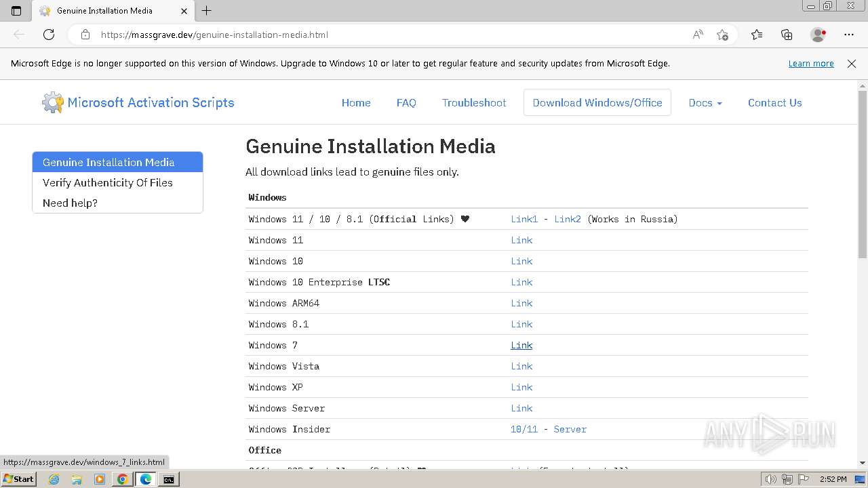Open the Settings and more ellipsis menu
The height and width of the screenshot is (488, 868).
(849, 35)
